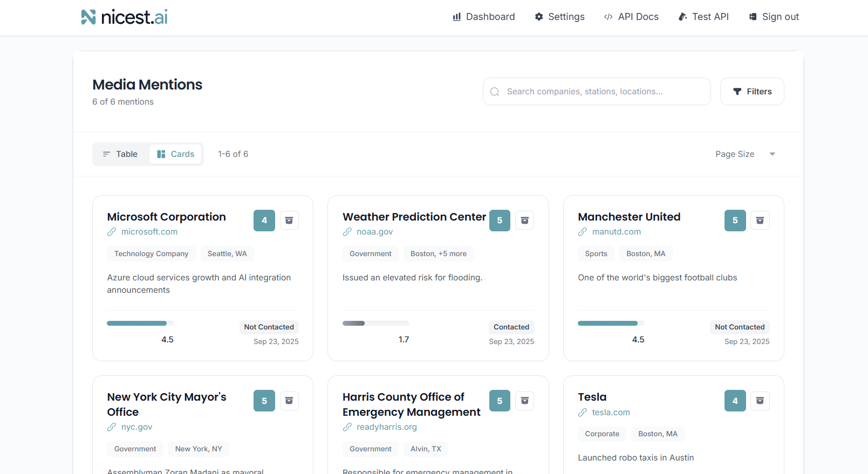The image size is (868, 474).
Task: Click score badge 5 on Manchester United
Action: [735, 221]
